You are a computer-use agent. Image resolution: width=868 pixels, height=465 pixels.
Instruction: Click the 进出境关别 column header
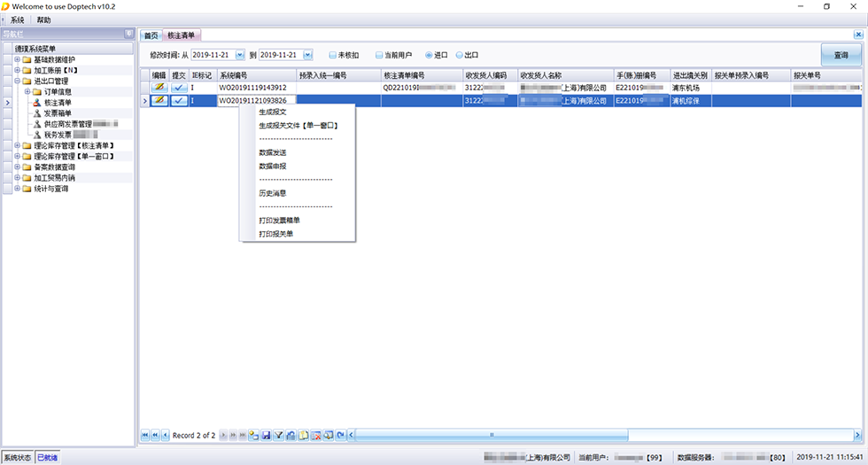click(690, 75)
